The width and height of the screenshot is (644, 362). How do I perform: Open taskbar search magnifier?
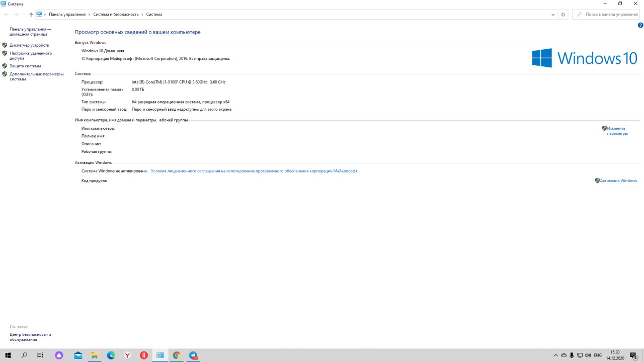click(24, 355)
